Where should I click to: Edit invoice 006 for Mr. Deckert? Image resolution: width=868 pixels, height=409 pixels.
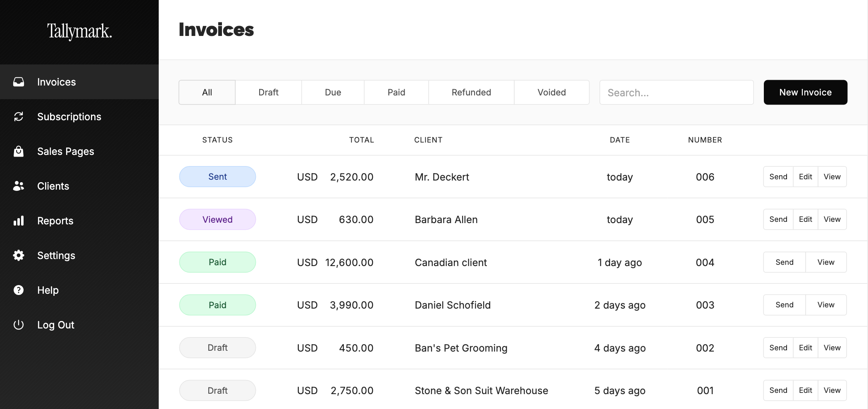[806, 177]
